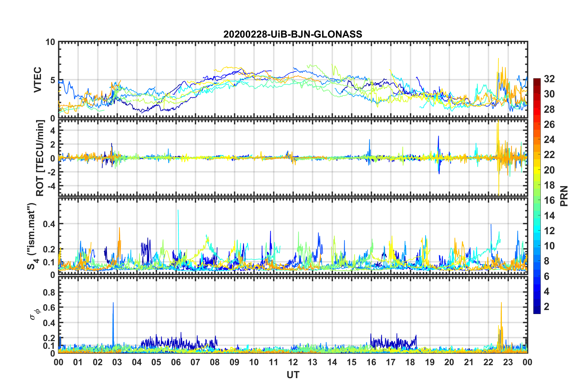Click x-axis tick label 17
Viewport: 586px width, 392px height.
[x=391, y=362]
